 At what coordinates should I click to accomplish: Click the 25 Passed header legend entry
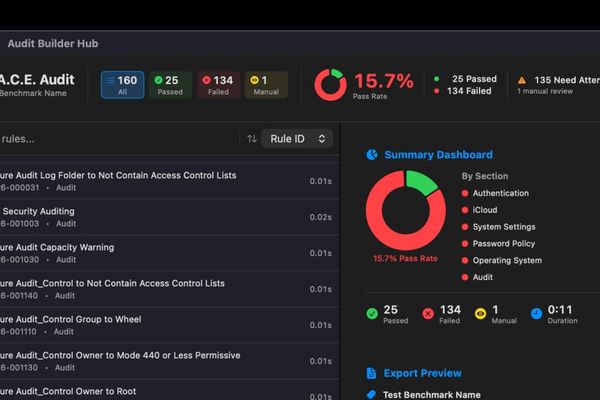click(x=465, y=79)
